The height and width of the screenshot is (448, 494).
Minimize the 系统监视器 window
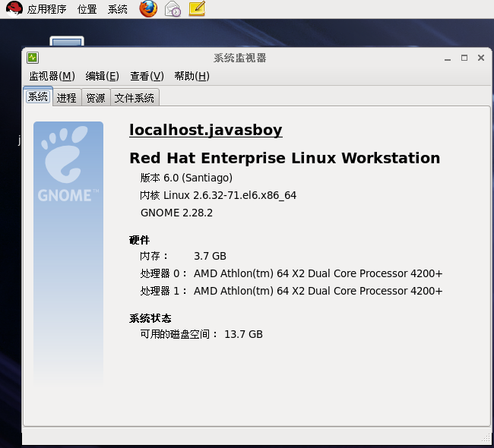(x=448, y=58)
